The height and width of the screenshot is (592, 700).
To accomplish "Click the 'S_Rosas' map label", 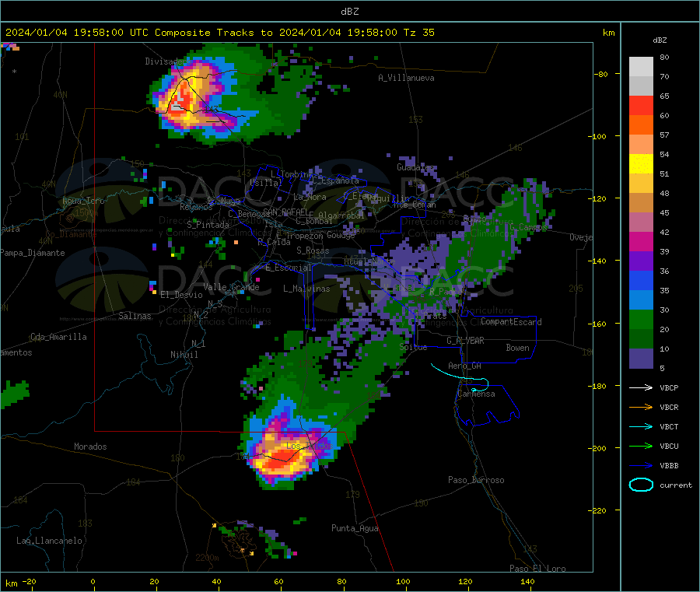I will [x=313, y=250].
